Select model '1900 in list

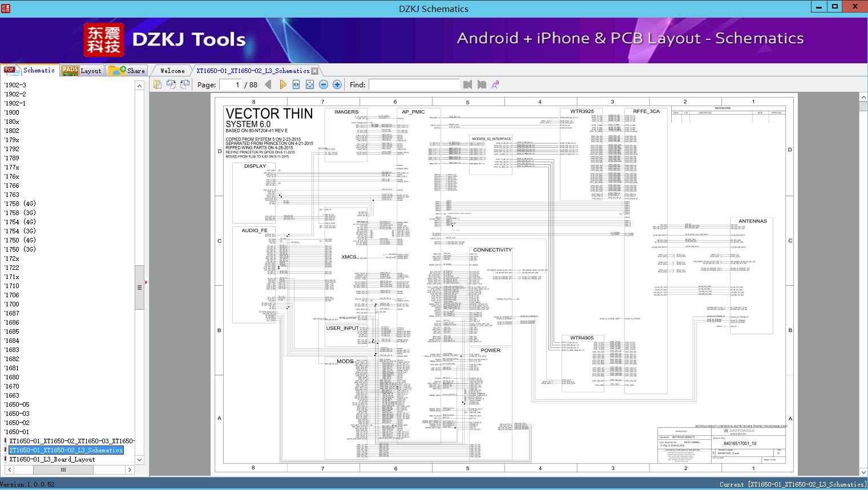(11, 112)
